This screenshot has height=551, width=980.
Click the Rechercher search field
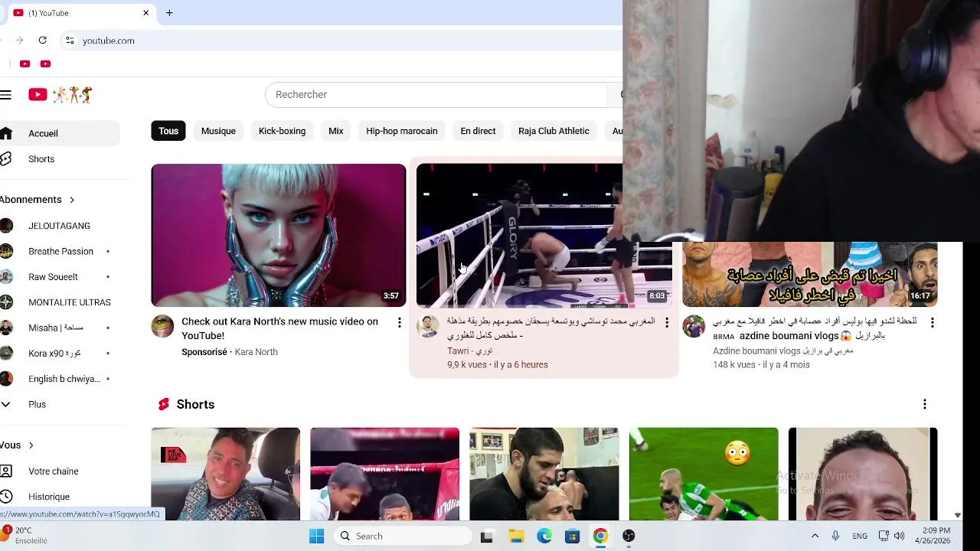(x=436, y=95)
